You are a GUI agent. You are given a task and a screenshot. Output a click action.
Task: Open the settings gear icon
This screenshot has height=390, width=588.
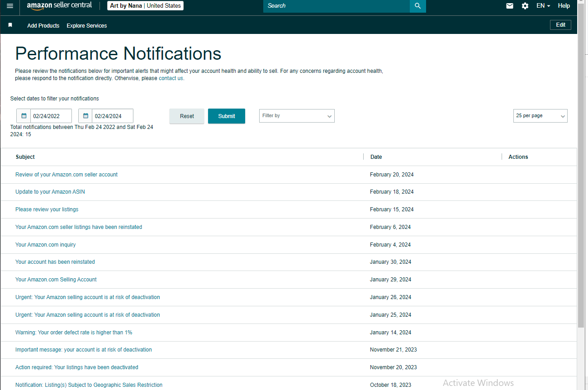pyautogui.click(x=525, y=6)
